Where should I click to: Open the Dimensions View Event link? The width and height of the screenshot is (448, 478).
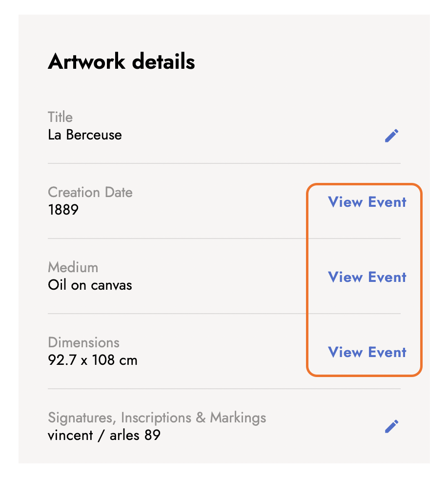tap(367, 352)
